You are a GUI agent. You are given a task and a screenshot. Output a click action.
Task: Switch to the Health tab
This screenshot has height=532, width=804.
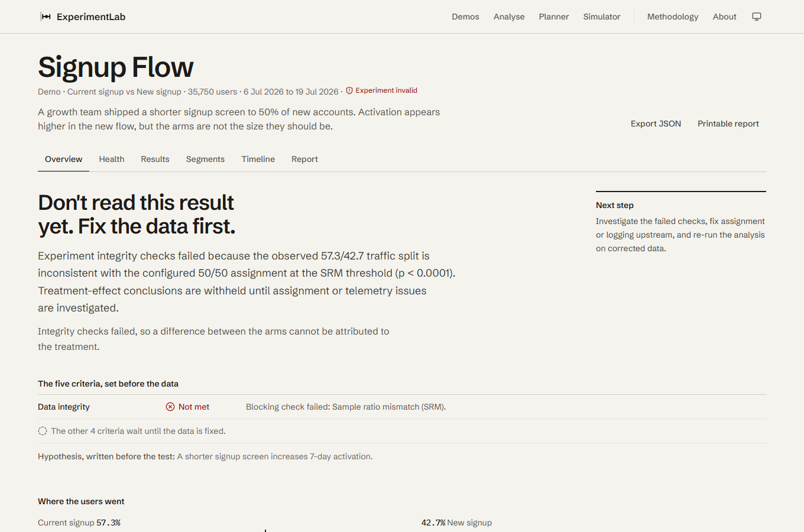(112, 159)
